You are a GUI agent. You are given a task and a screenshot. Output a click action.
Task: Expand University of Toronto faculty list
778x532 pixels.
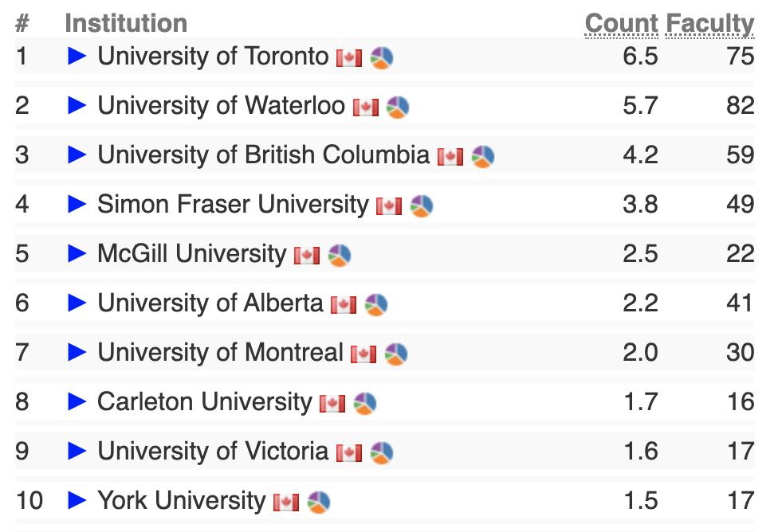tap(77, 56)
